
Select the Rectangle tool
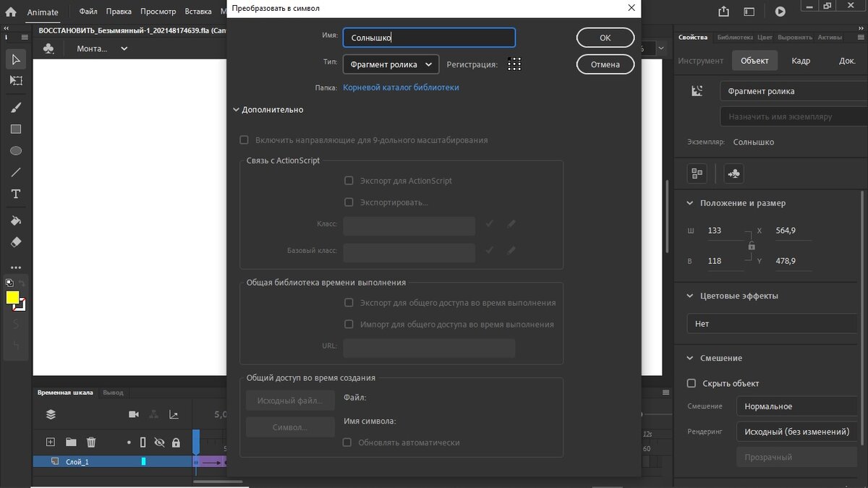[16, 129]
